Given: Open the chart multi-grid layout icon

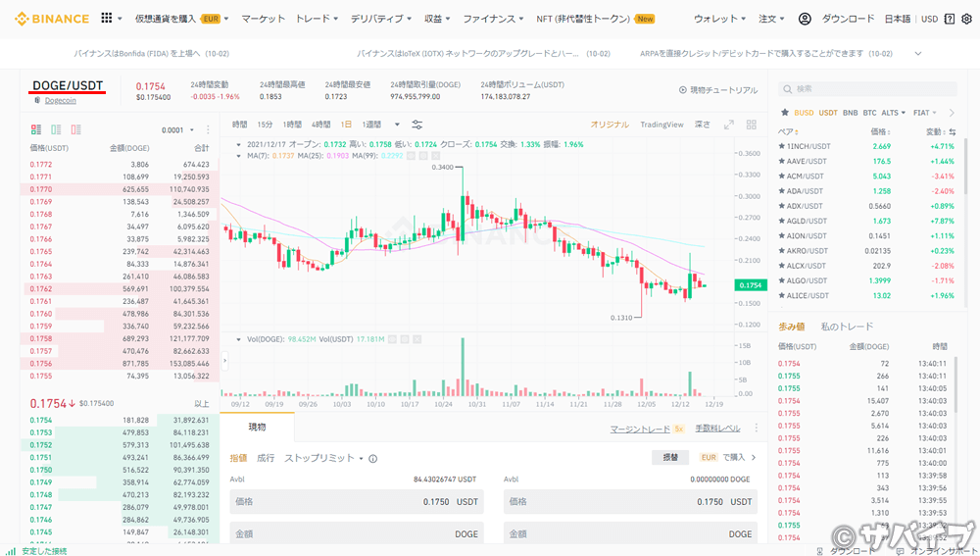Looking at the screenshot, I should click(752, 125).
